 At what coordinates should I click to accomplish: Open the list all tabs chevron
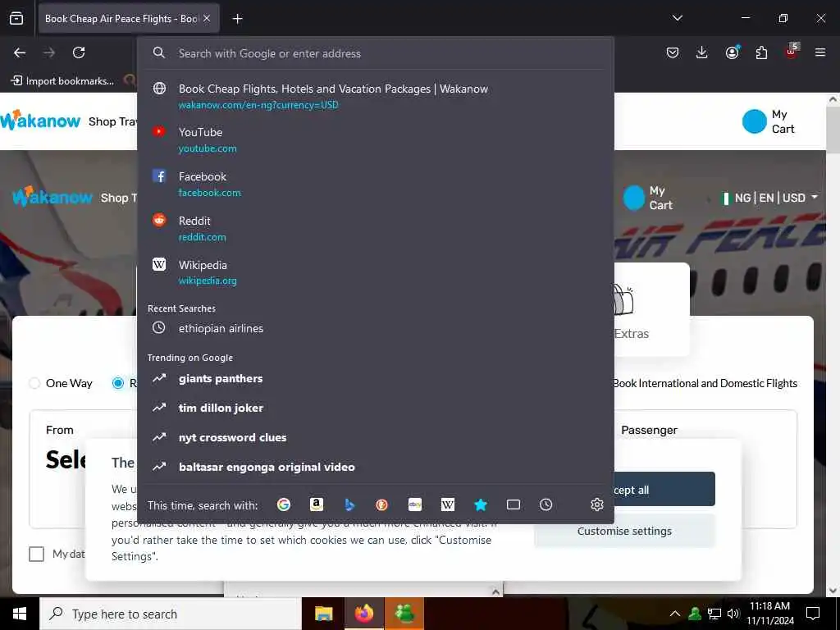point(677,18)
